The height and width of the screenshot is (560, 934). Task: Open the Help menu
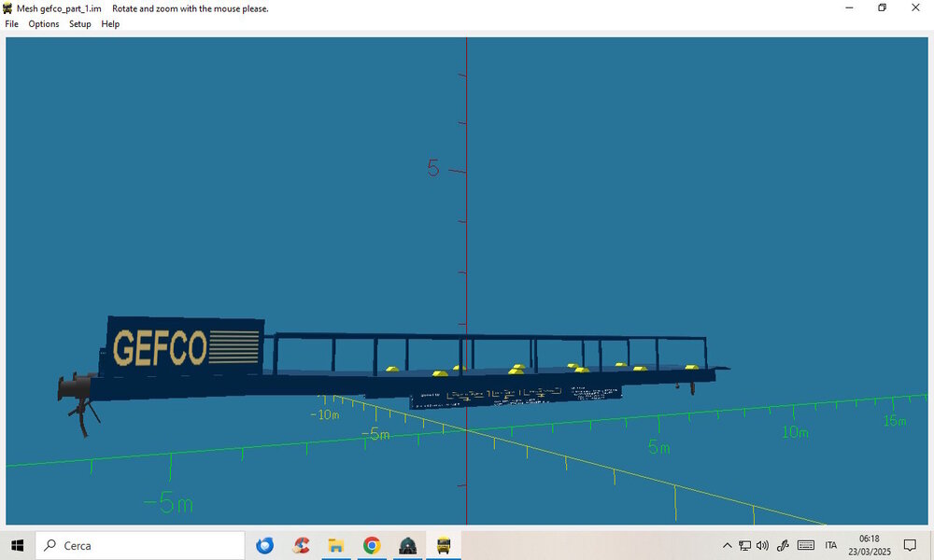point(110,24)
